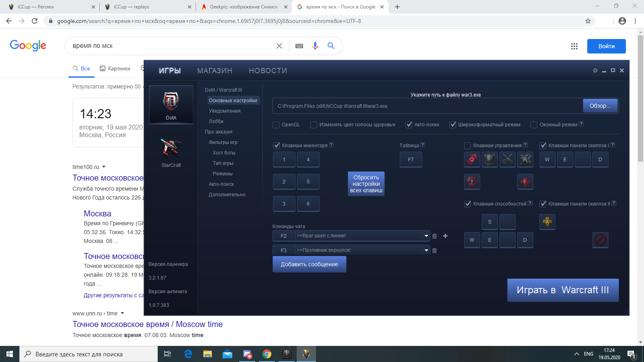
Task: Click Google Войти sign-in button
Action: pos(606,46)
